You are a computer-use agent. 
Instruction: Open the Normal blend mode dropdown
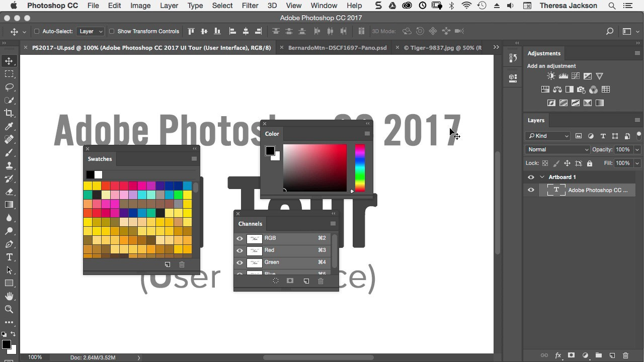point(557,149)
